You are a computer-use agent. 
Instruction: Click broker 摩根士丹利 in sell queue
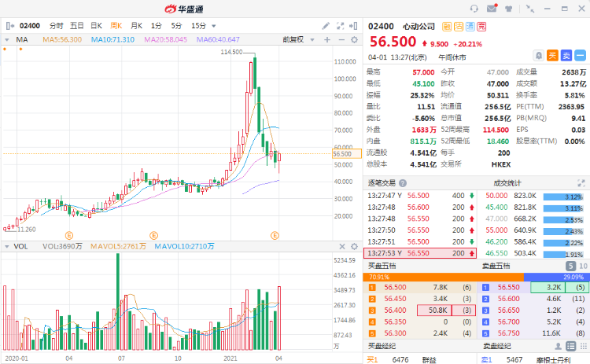pos(554,360)
